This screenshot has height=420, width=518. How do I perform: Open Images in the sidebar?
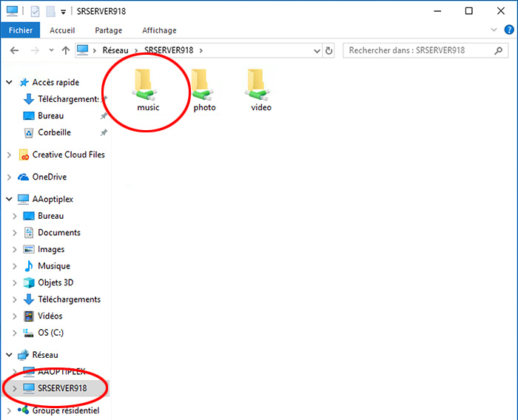point(51,249)
